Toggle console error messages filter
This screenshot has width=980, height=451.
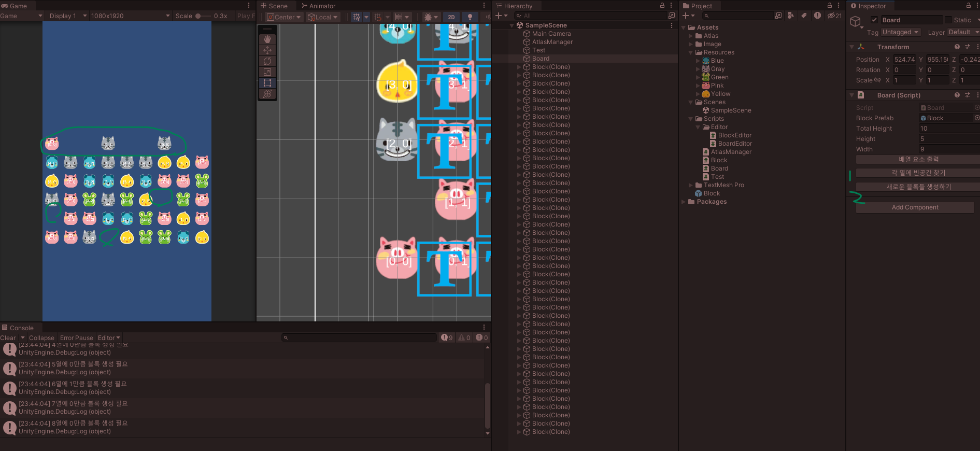point(482,337)
